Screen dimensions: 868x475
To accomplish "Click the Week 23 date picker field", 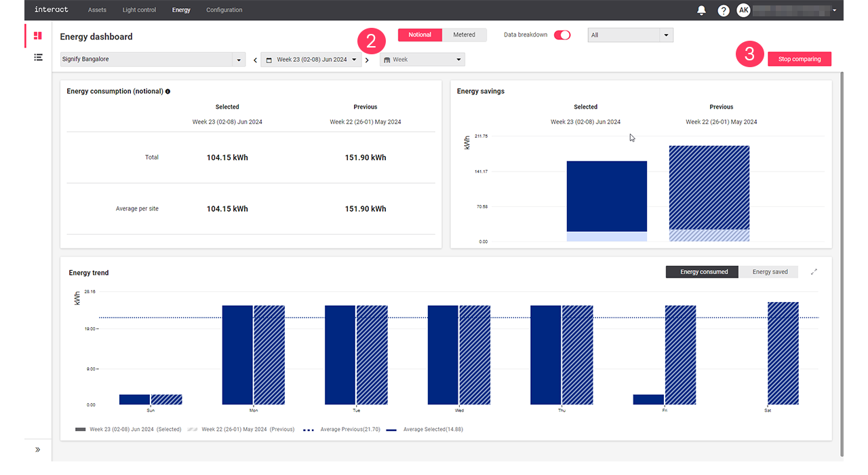I will 311,59.
